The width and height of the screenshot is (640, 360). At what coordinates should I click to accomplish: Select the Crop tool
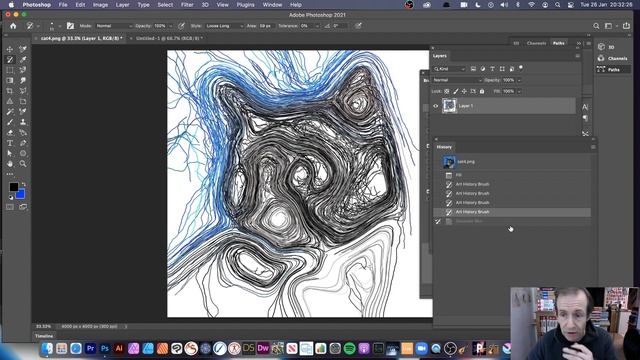10,91
